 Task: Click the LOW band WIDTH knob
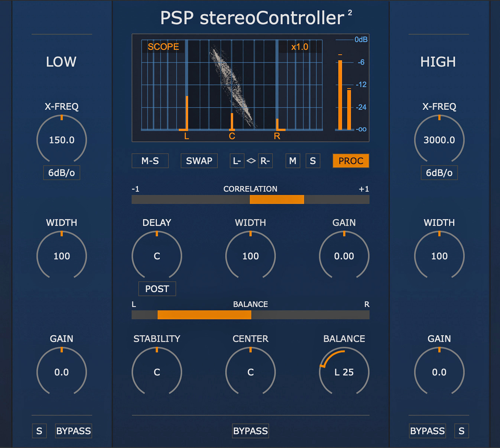62,256
